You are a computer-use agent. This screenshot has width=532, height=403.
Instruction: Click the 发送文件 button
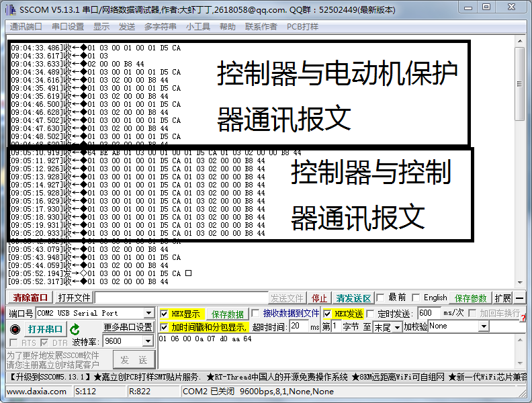click(x=287, y=298)
